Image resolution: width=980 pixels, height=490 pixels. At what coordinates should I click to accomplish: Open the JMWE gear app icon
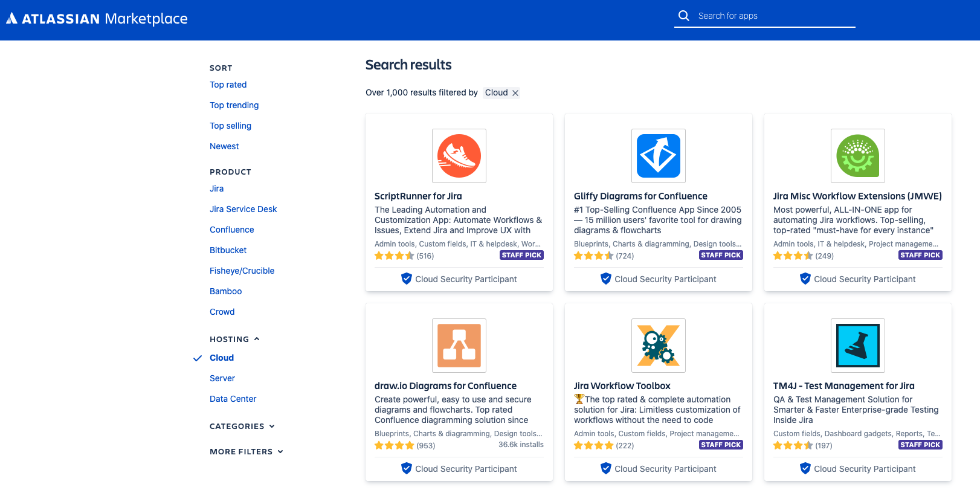(x=858, y=156)
